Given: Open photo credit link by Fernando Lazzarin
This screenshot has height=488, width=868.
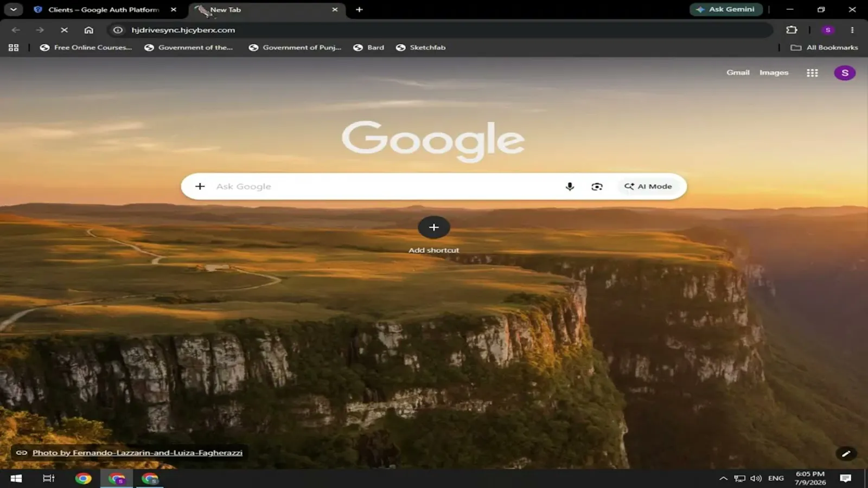Looking at the screenshot, I should click(x=137, y=453).
